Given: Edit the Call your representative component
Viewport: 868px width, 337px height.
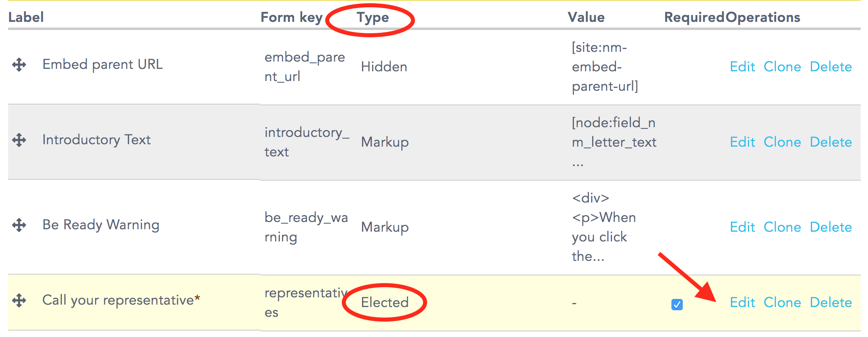Looking at the screenshot, I should (742, 303).
